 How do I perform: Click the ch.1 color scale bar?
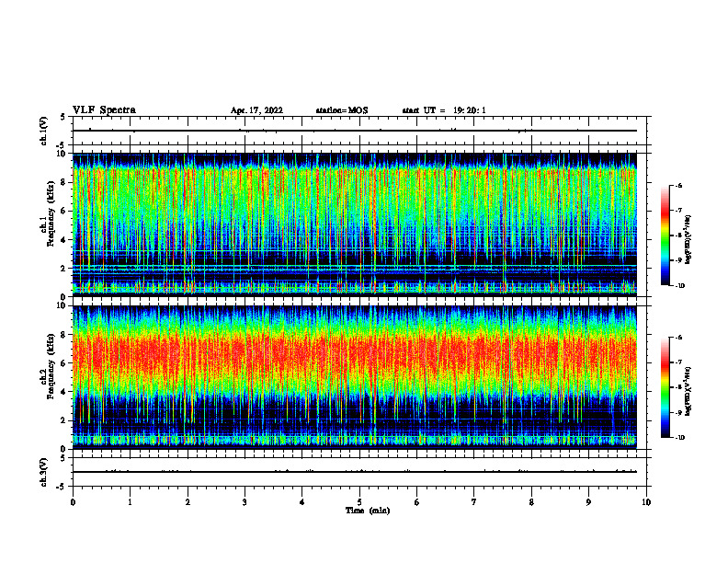coord(665,236)
